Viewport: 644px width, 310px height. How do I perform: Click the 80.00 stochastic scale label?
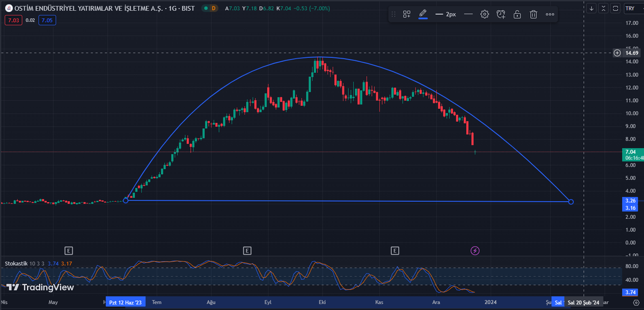click(632, 266)
